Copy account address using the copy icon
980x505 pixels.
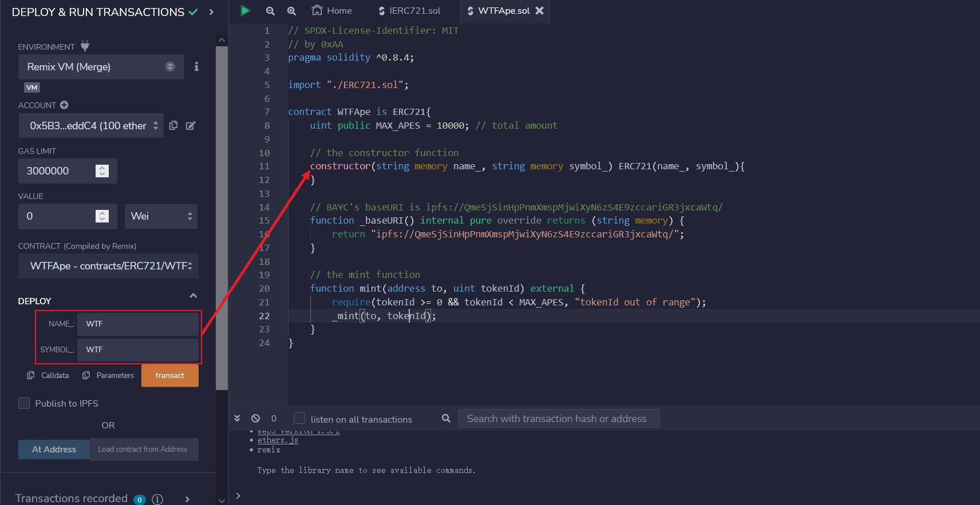[173, 125]
